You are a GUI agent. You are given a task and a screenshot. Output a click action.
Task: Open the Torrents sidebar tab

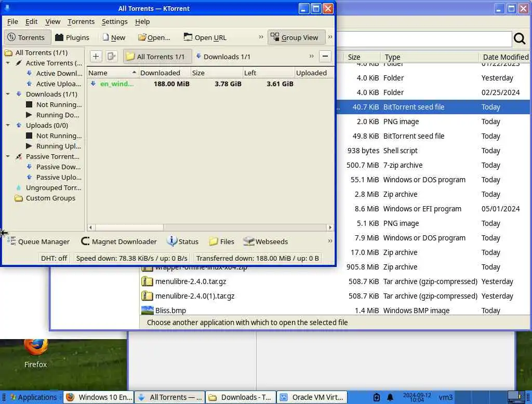(27, 37)
